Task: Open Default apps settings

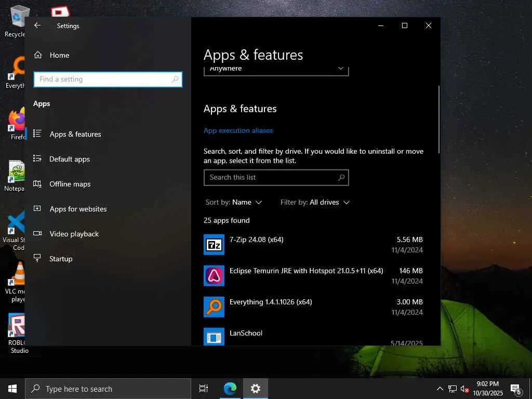Action: click(70, 159)
